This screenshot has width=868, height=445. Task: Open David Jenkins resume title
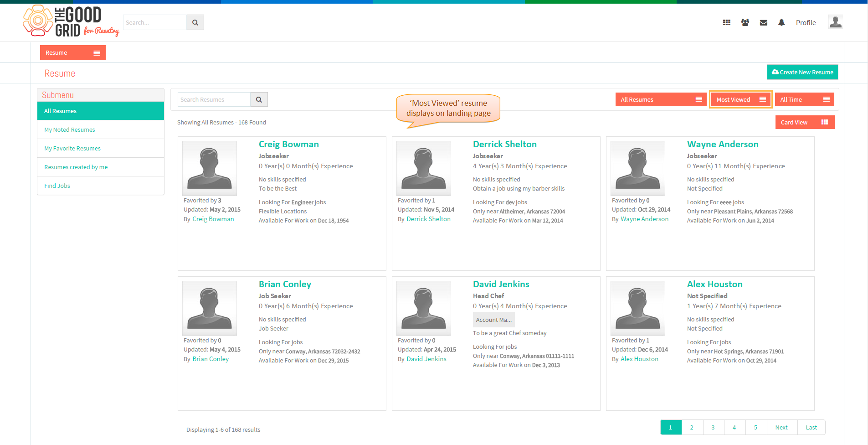coord(501,284)
